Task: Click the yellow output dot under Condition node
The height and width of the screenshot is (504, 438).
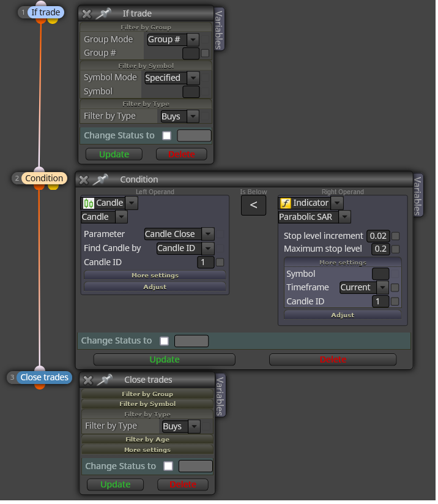Action: (x=53, y=187)
